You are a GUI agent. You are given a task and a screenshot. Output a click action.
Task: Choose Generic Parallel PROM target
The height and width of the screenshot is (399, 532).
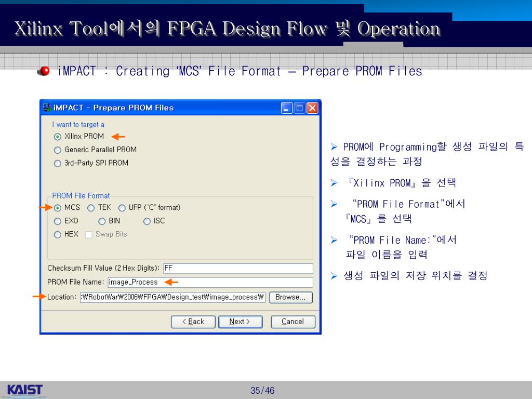pos(57,150)
